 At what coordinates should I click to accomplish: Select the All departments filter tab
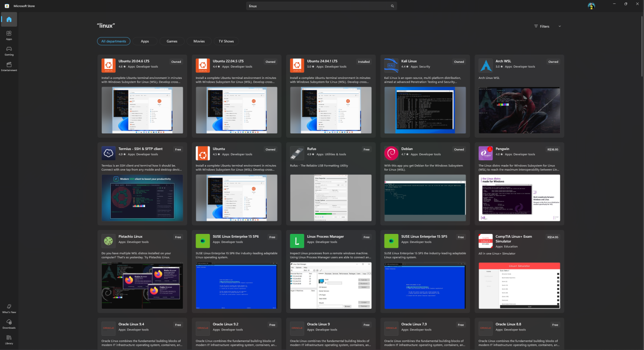113,41
